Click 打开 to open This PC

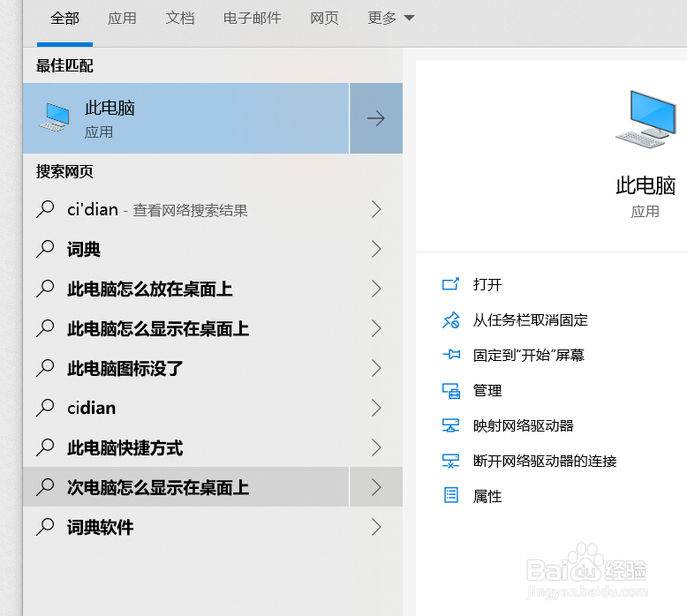[487, 285]
